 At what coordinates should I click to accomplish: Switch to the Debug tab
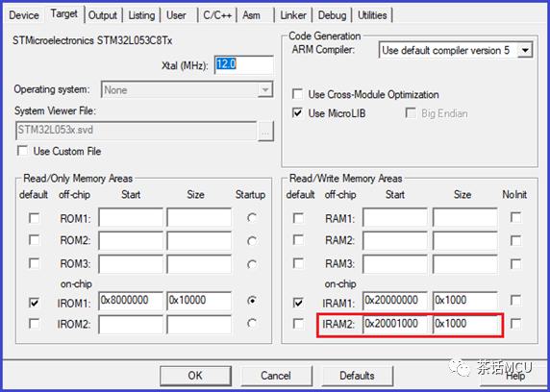[x=332, y=15]
